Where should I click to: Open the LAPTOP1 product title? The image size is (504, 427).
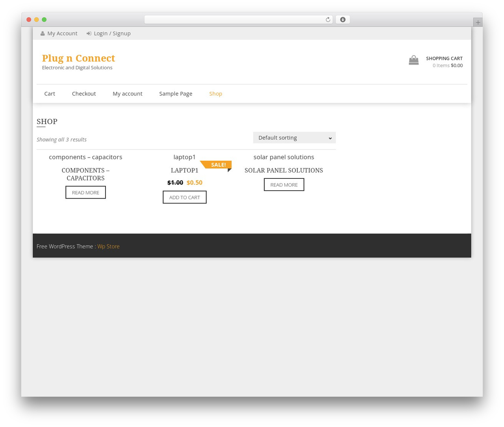click(185, 170)
